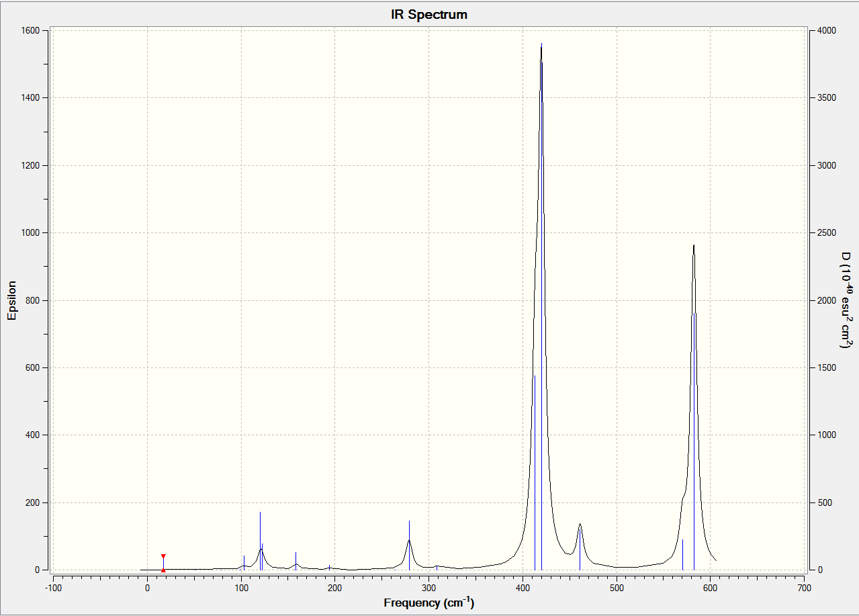The width and height of the screenshot is (859, 616).
Task: Click the '500' tick on the right D axis
Action: 824,502
